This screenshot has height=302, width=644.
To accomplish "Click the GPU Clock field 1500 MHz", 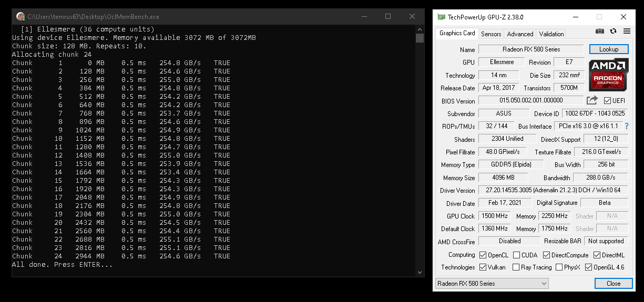I will point(494,216).
